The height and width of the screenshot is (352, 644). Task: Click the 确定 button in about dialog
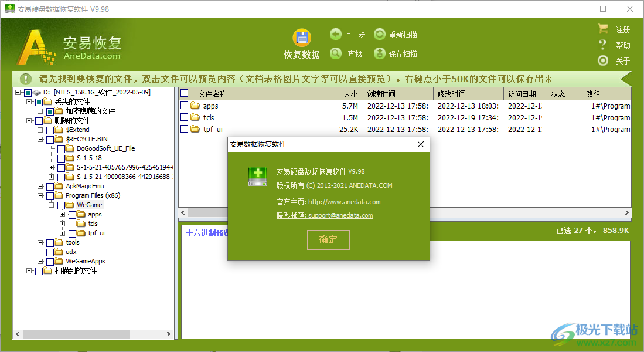[x=328, y=240]
